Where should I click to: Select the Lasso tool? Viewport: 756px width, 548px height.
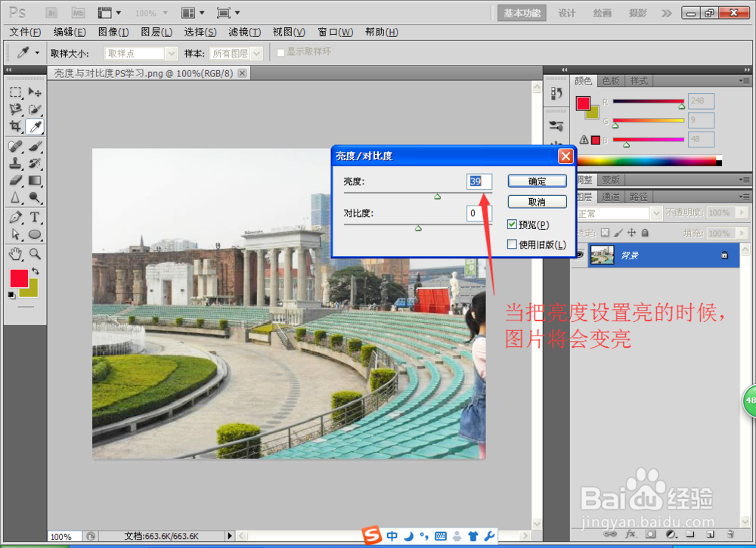point(15,110)
